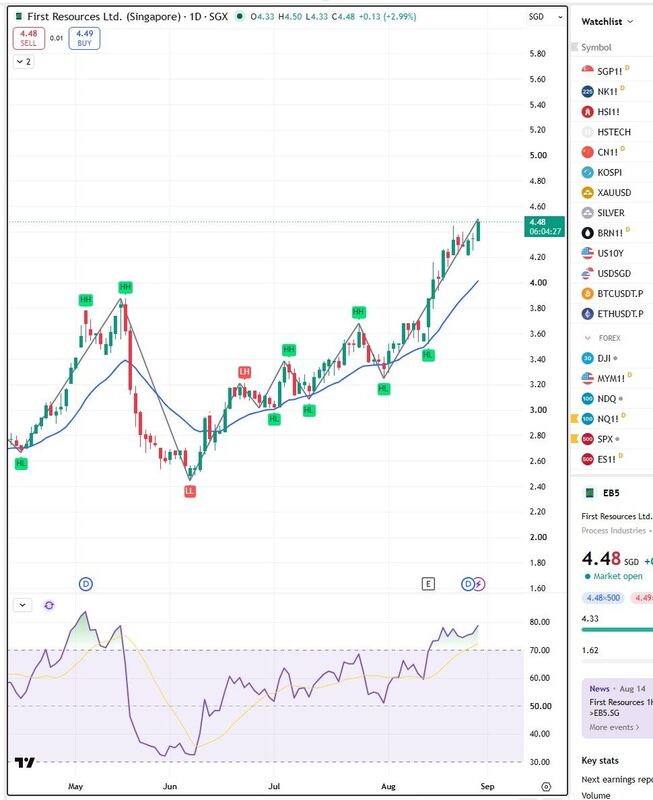Select SGP1! in the watchlist
653x800 pixels.
612,71
